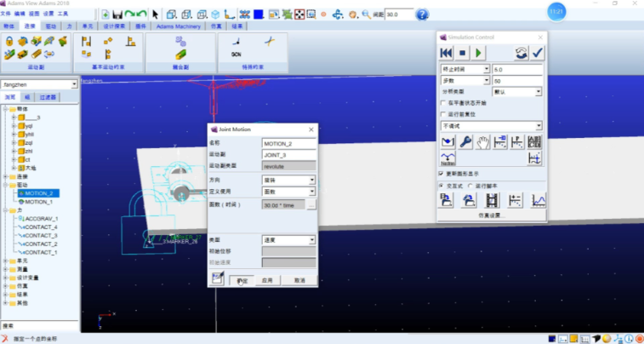This screenshot has width=644, height=344.
Task: Click the film strip animation icon
Action: 491,200
